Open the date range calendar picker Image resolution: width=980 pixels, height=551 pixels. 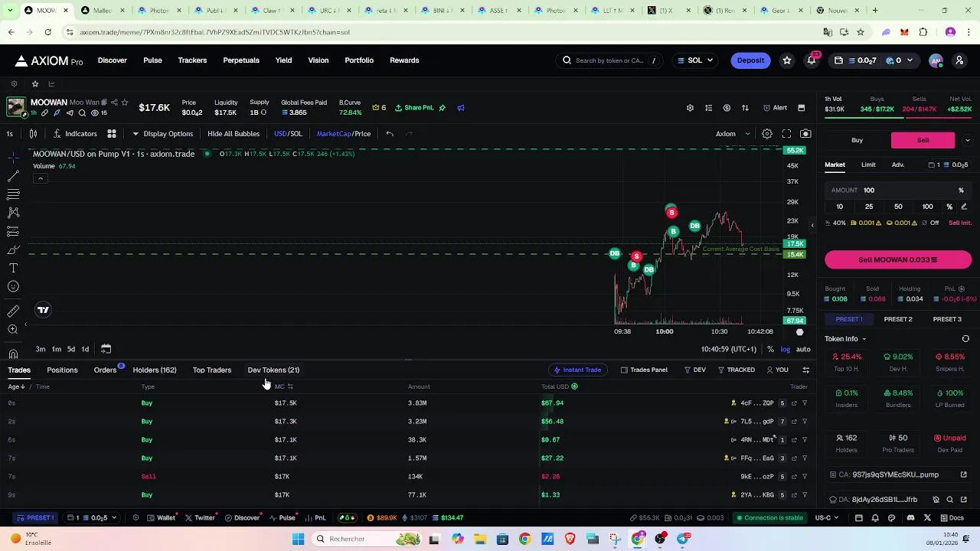click(106, 349)
